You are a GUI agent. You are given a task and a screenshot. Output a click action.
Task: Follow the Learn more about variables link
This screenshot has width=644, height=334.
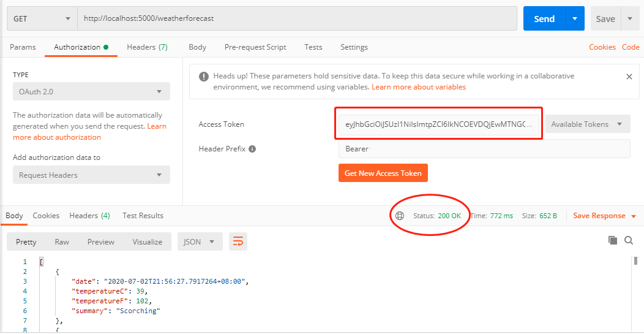[419, 87]
